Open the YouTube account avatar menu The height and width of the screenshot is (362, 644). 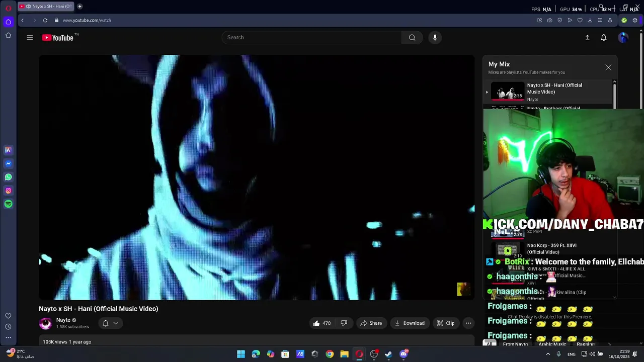pyautogui.click(x=623, y=37)
